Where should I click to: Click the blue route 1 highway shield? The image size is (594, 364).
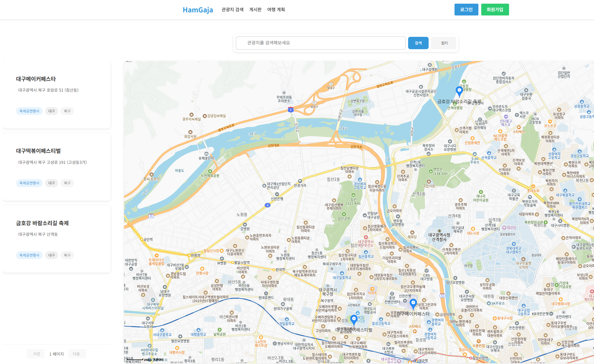click(x=291, y=110)
